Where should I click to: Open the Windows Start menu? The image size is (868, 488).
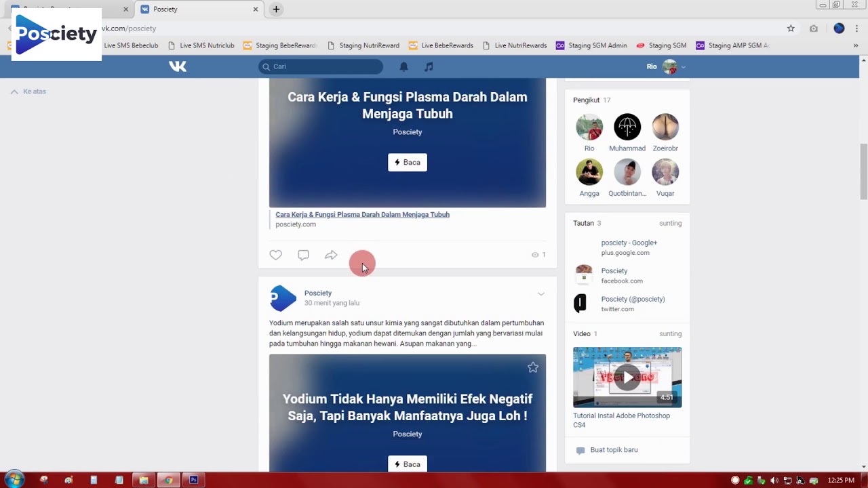[x=14, y=480]
